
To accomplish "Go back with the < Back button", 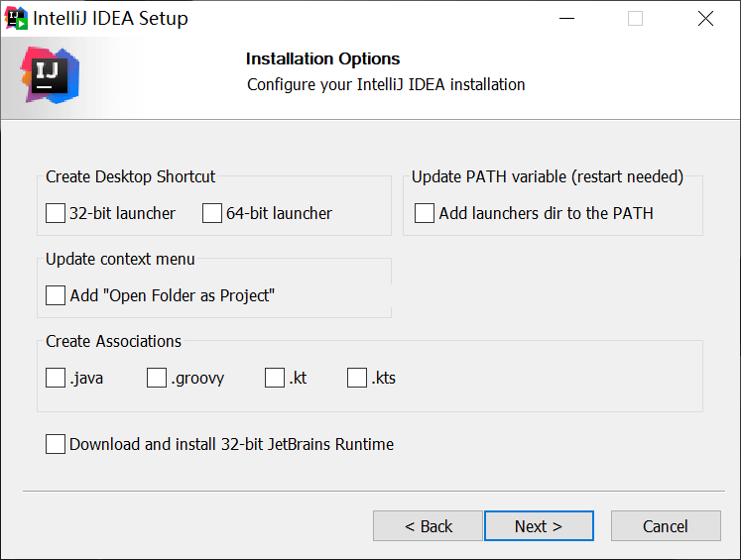I will [428, 526].
